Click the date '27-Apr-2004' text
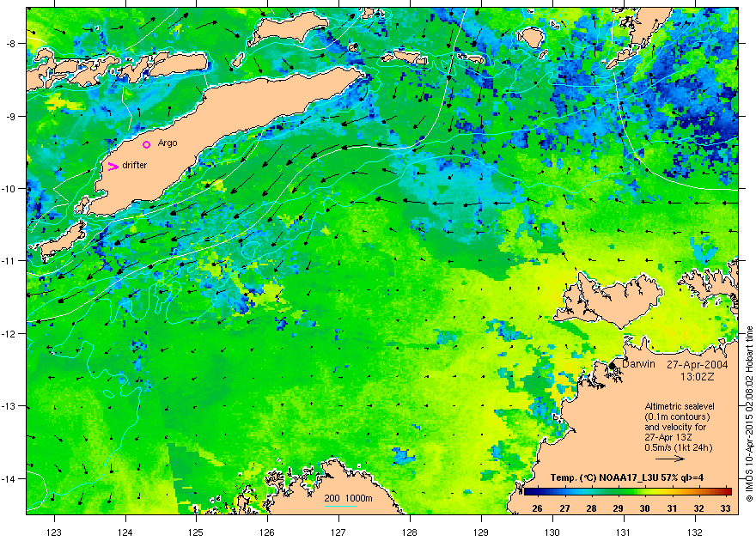 coord(698,364)
